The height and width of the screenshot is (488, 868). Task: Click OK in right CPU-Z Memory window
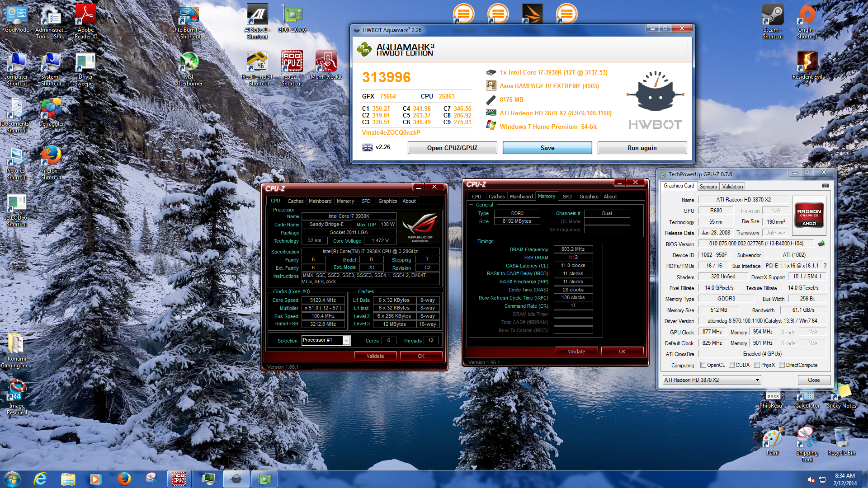pyautogui.click(x=622, y=352)
